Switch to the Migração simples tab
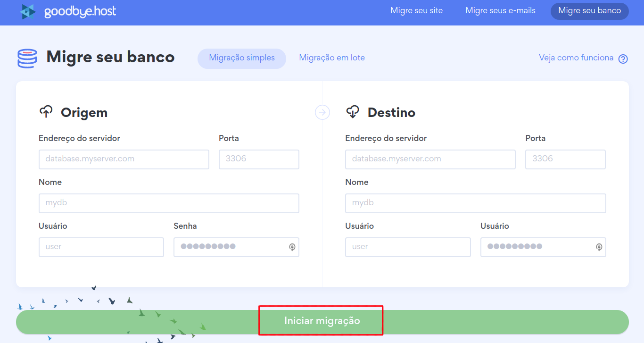Screen dimensions: 644x343 coord(241,58)
